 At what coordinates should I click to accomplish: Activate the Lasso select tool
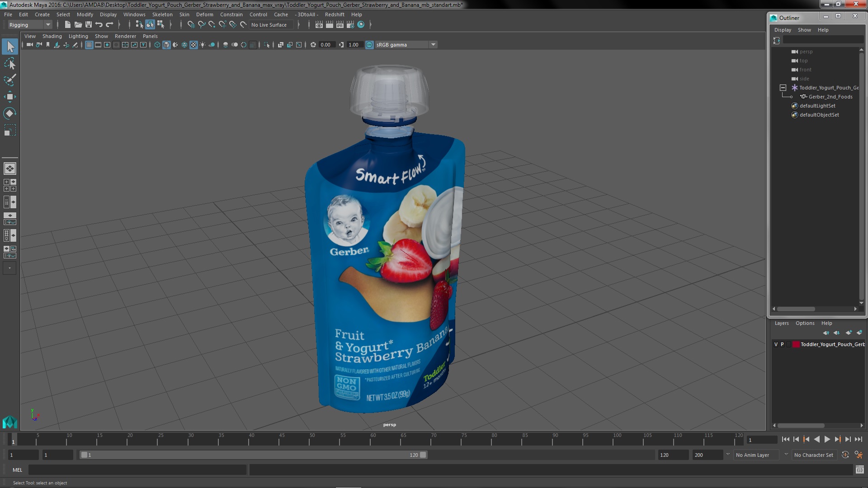click(10, 63)
